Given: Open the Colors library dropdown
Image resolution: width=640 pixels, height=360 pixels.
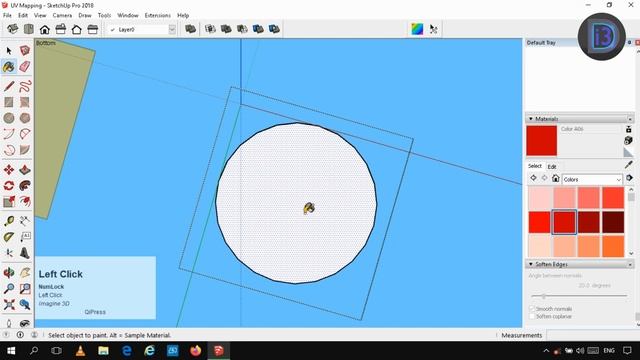Looking at the screenshot, I should (x=592, y=179).
